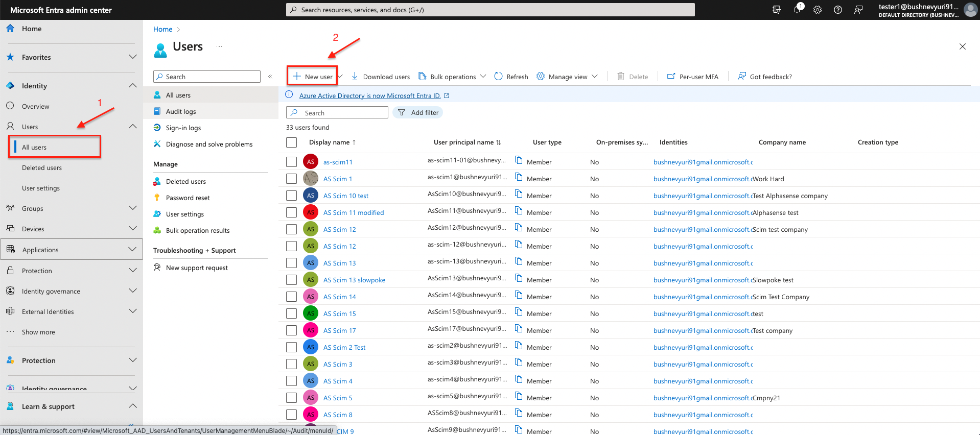Click the Add filter button
This screenshot has width=980, height=435.
[x=418, y=112]
